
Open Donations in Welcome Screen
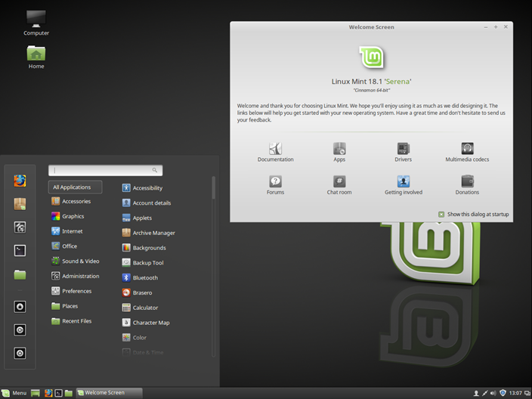(x=467, y=185)
